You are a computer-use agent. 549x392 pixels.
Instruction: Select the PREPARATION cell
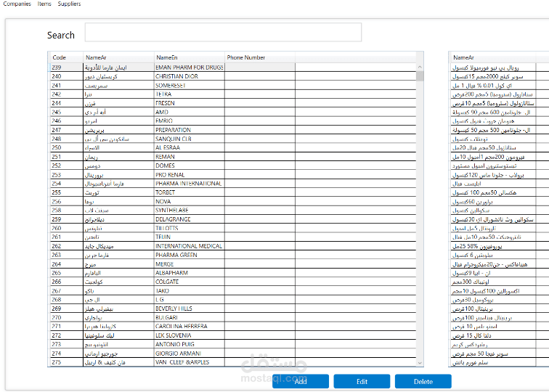(190, 130)
